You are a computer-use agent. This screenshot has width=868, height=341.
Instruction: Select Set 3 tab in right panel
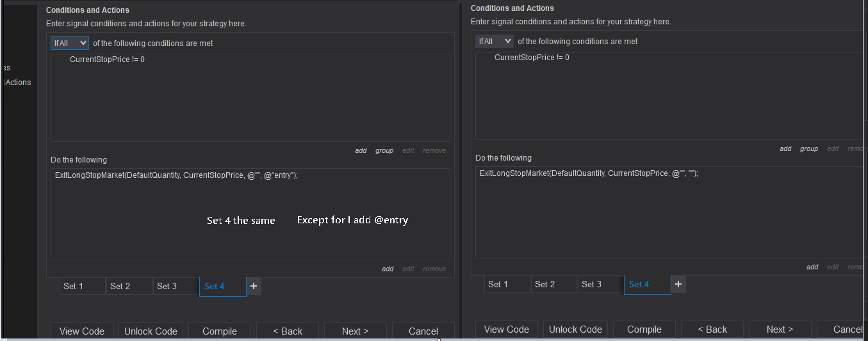(x=600, y=284)
